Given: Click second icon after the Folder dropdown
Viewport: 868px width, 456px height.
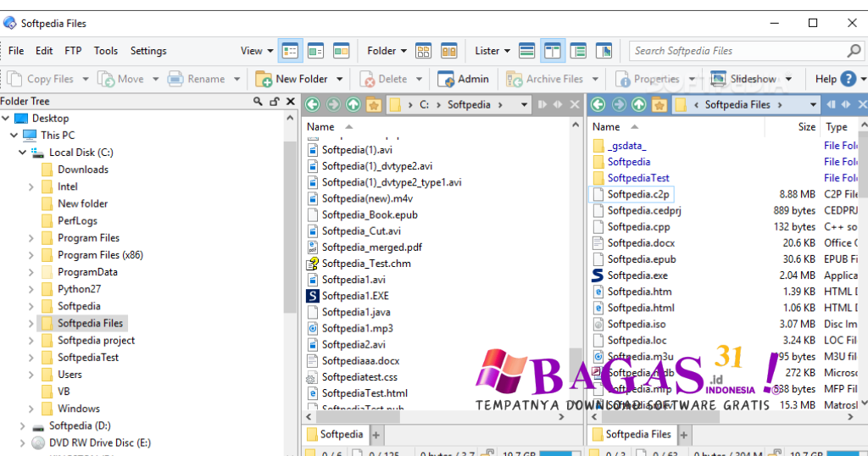Looking at the screenshot, I should click(x=449, y=51).
